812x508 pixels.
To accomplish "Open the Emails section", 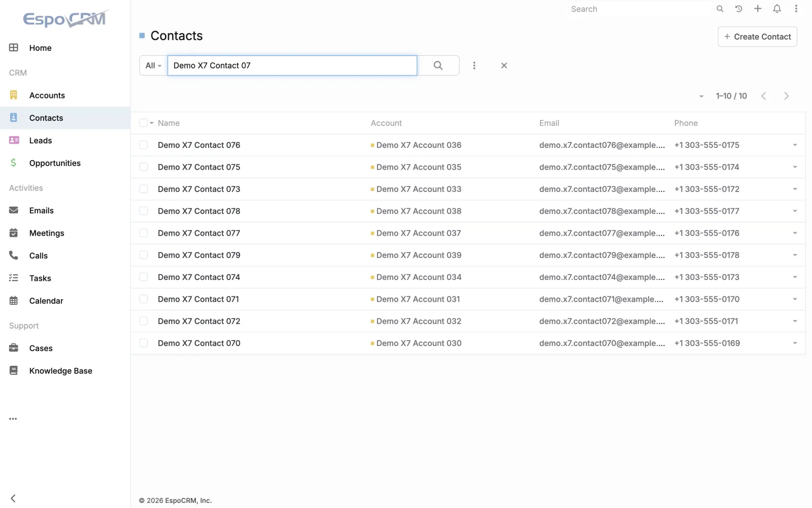I will click(41, 210).
